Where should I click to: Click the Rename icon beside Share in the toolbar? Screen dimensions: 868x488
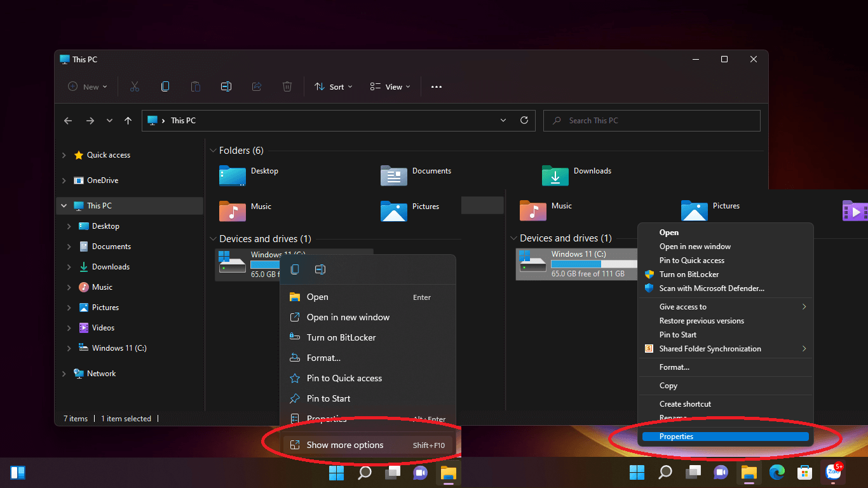[x=226, y=87]
